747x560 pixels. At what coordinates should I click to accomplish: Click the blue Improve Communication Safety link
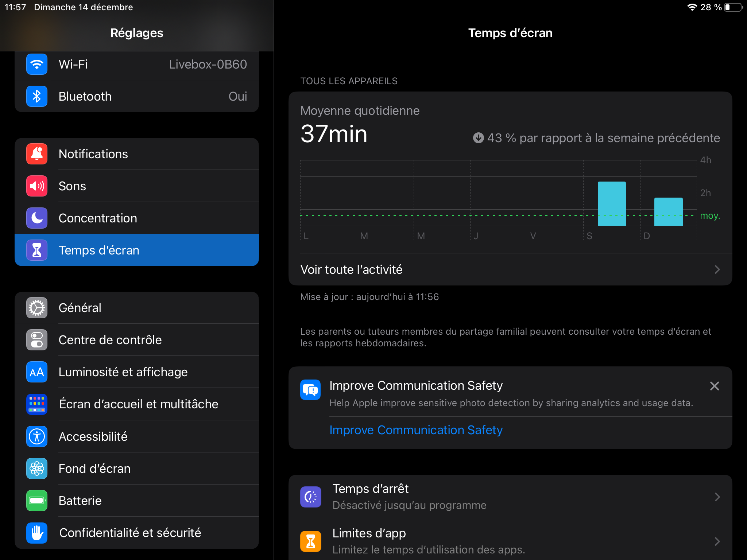pos(416,430)
